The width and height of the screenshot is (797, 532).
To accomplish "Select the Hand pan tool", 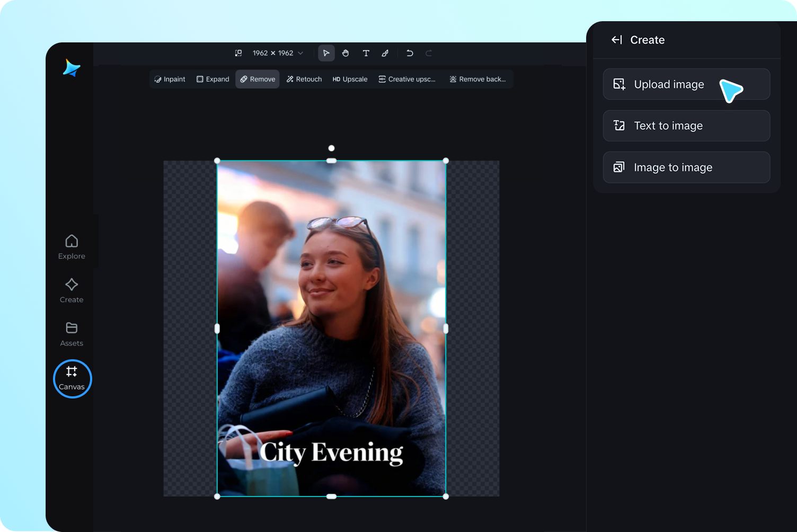I will 346,53.
